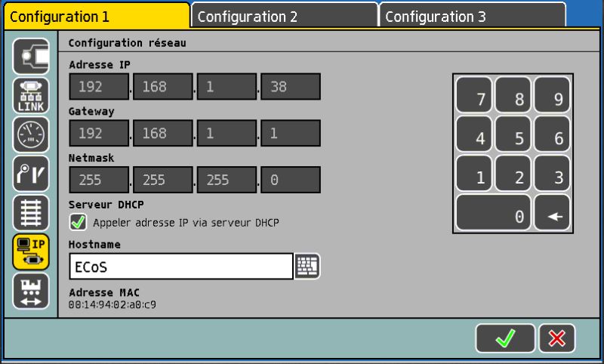This screenshot has width=604, height=364.
Task: Switch to the Configuration 3 tab
Action: (x=471, y=16)
